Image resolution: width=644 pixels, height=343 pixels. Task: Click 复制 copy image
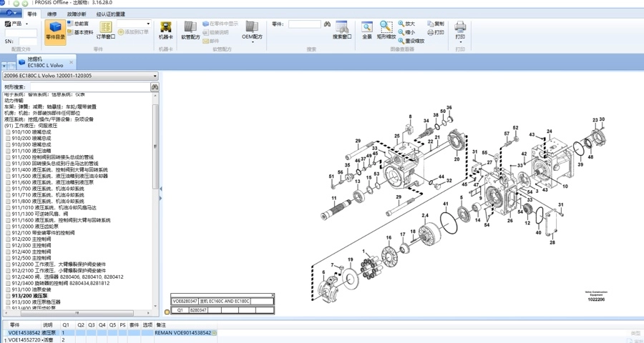pos(436,24)
